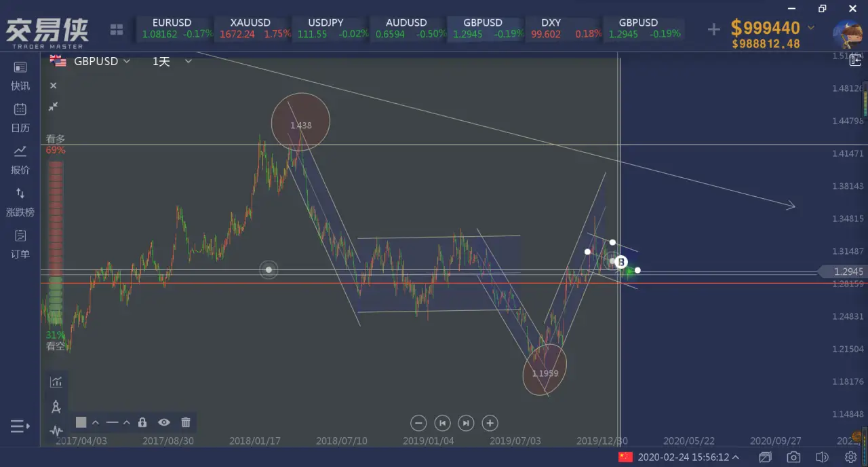
Task: Click the $988812.48 equity amount
Action: (766, 44)
